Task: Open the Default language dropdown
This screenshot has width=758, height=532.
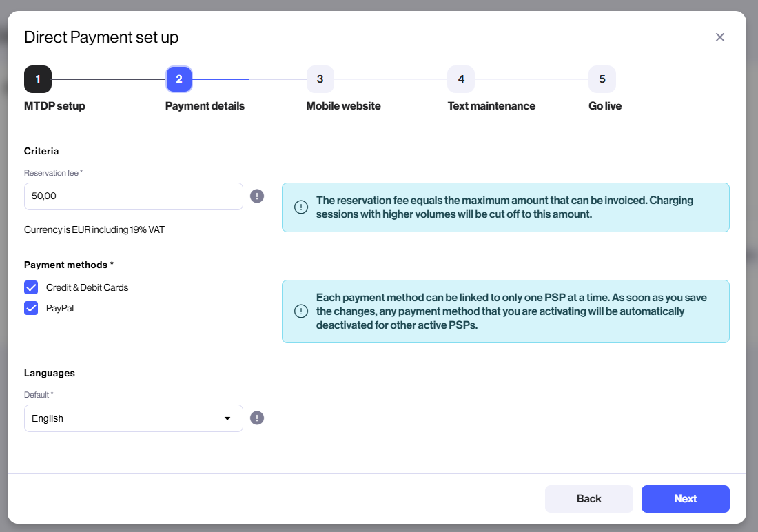Action: point(134,418)
